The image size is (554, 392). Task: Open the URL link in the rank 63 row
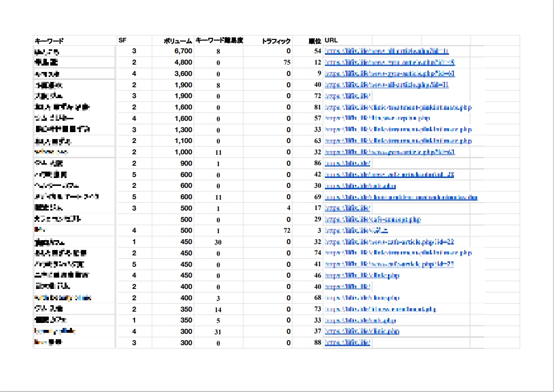click(398, 141)
